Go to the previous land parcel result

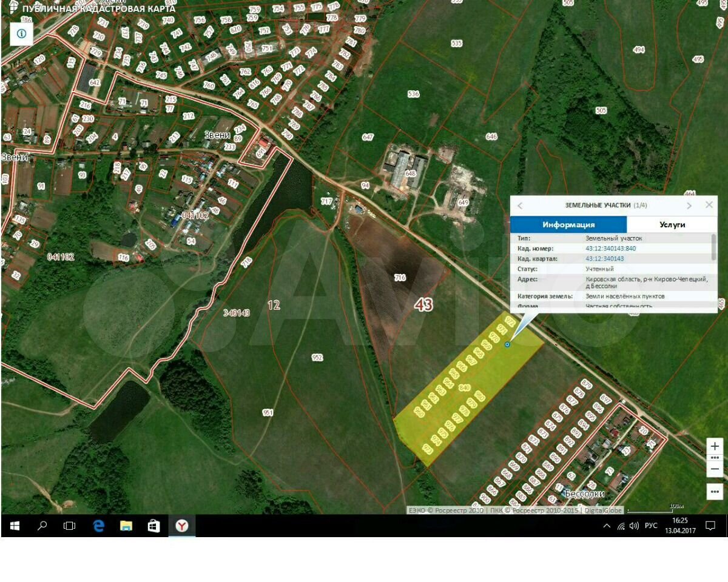(520, 206)
